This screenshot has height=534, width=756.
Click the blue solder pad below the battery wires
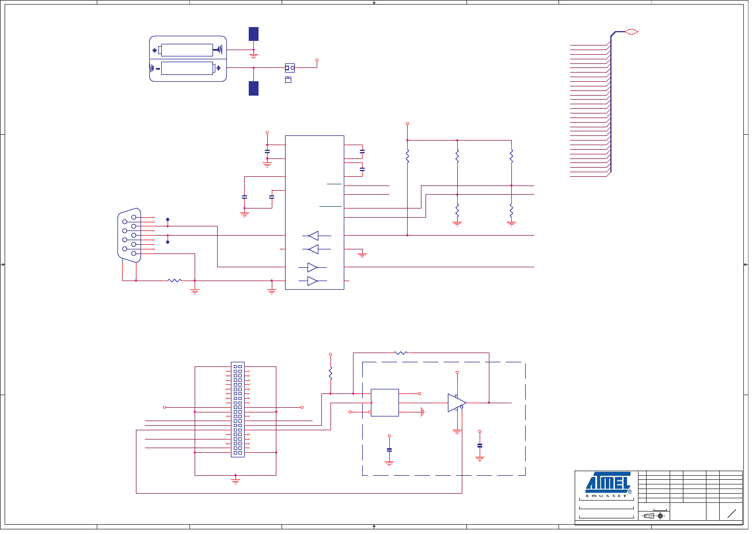(x=253, y=88)
